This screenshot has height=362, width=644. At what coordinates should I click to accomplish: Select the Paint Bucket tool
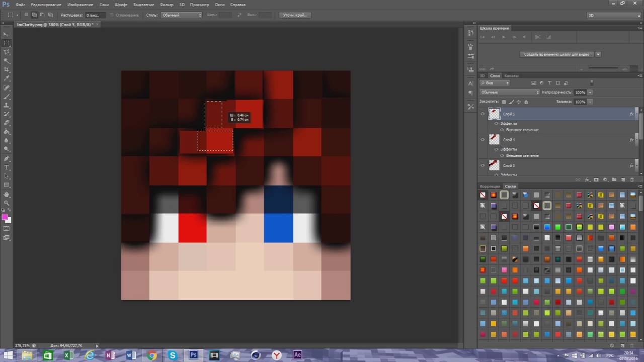[x=7, y=132]
